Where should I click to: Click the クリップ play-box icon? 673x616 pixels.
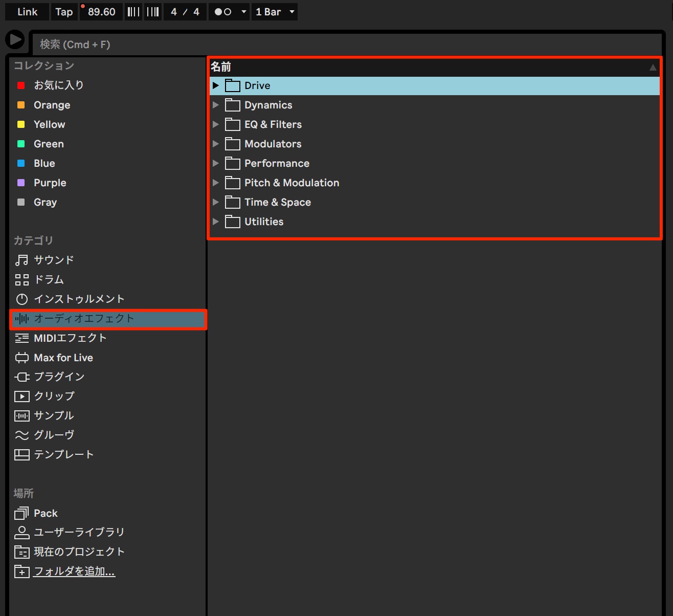click(x=21, y=397)
